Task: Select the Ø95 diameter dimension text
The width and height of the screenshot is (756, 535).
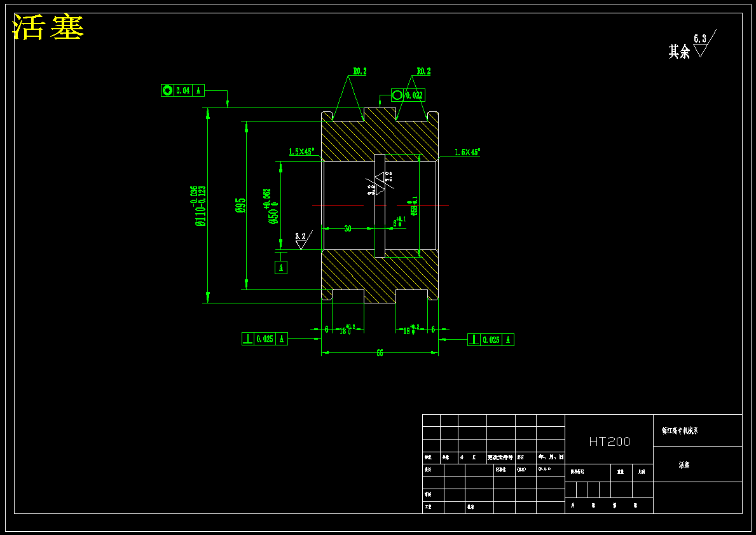Action: (240, 205)
